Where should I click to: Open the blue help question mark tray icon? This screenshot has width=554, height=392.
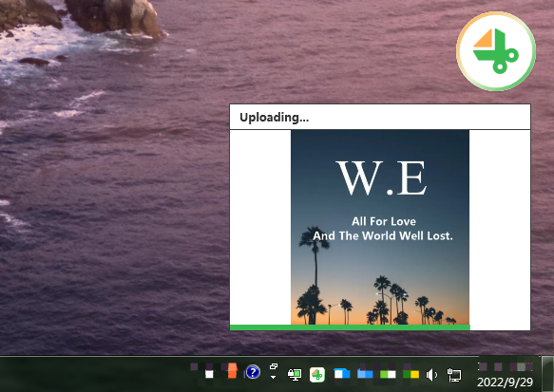[253, 372]
